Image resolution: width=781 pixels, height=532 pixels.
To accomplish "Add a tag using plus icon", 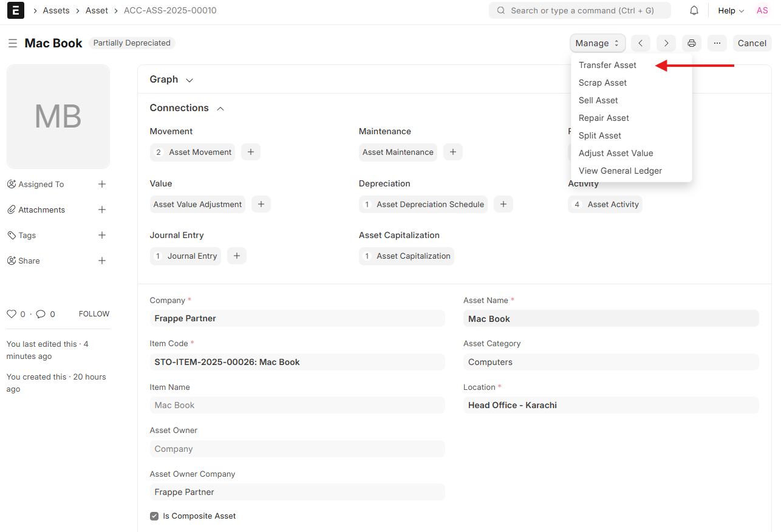I will pyautogui.click(x=102, y=235).
